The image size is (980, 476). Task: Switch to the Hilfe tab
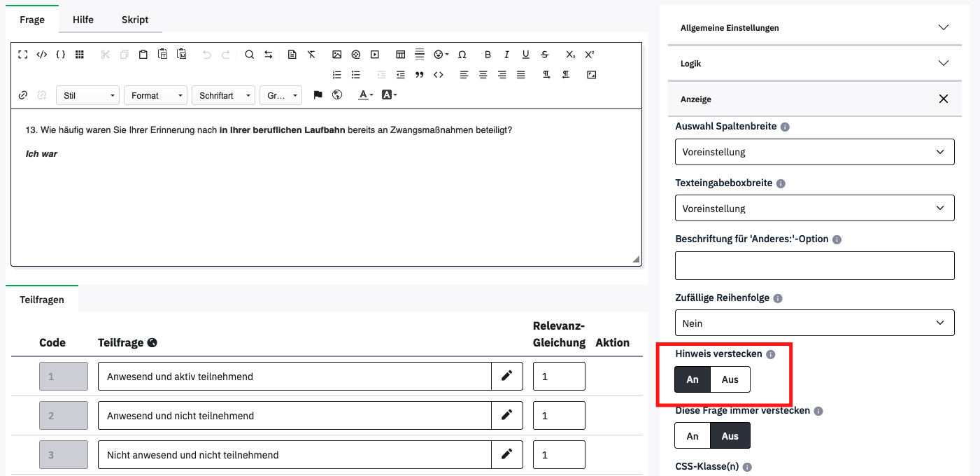tap(83, 20)
